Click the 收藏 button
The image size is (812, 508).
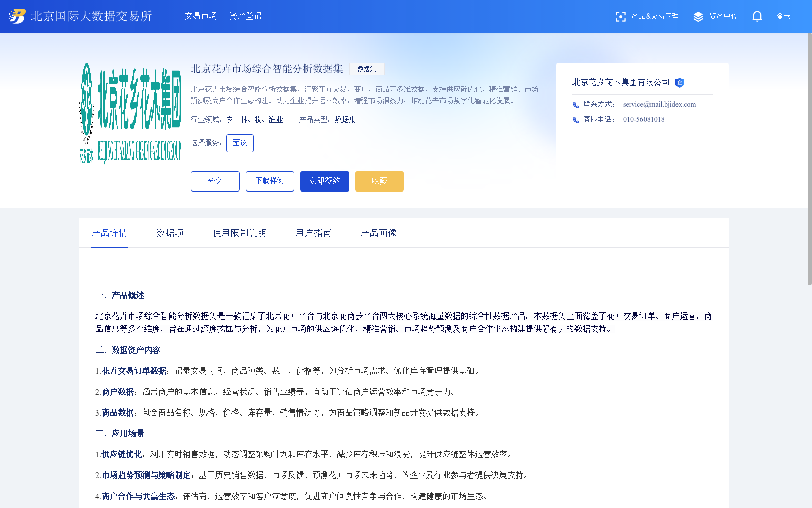click(380, 181)
